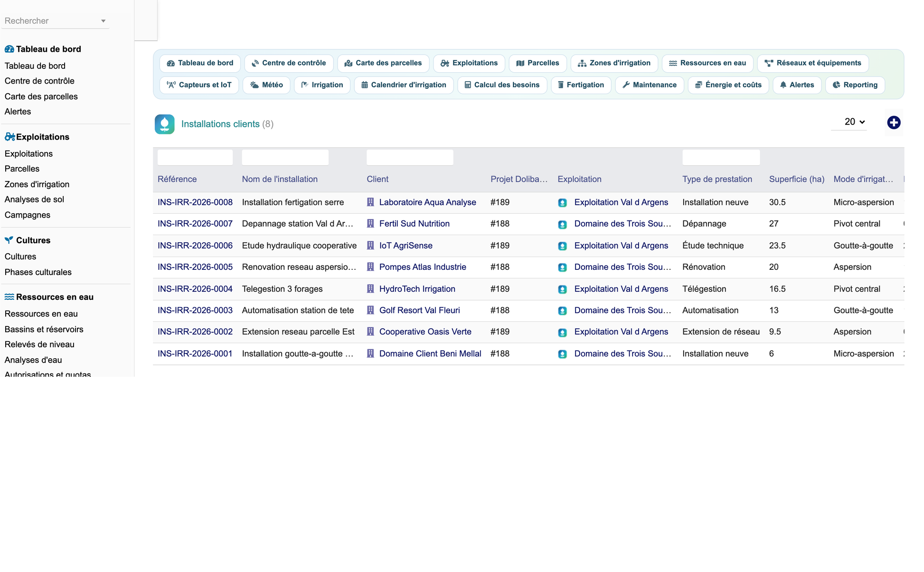The height and width of the screenshot is (572, 924).
Task: Open Zones d'irrigation in sidebar
Action: click(37, 184)
